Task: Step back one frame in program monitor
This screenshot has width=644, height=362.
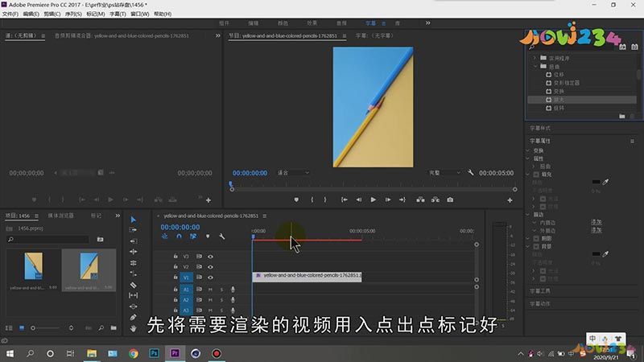Action: click(358, 200)
